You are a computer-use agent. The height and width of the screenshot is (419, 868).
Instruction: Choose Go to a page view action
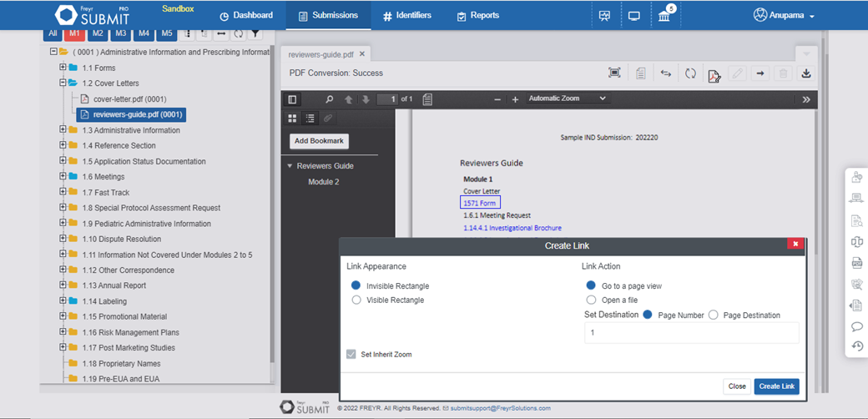click(591, 286)
